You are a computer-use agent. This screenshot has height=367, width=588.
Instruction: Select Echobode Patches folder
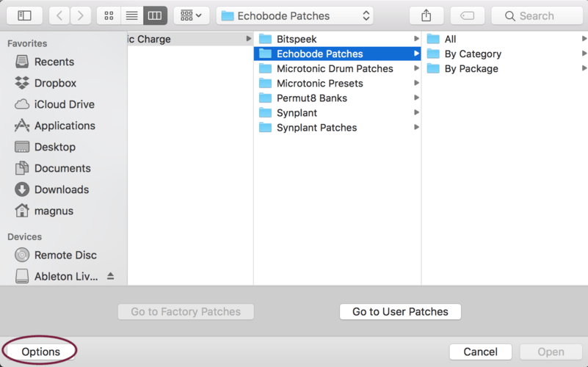337,54
